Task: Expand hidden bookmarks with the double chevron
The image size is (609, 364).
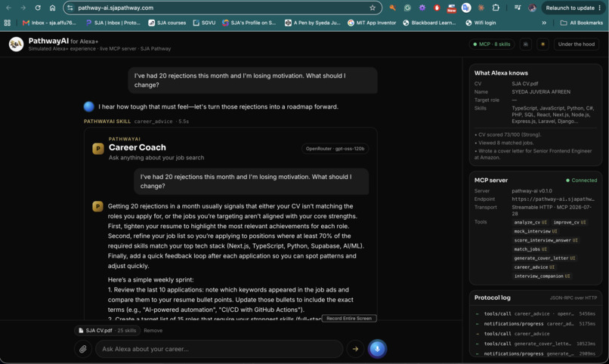Action: click(x=544, y=23)
